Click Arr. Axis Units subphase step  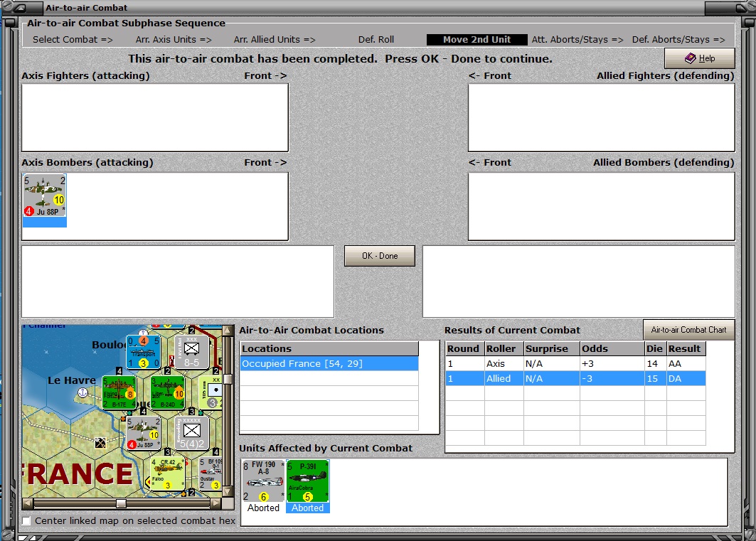[x=174, y=40]
